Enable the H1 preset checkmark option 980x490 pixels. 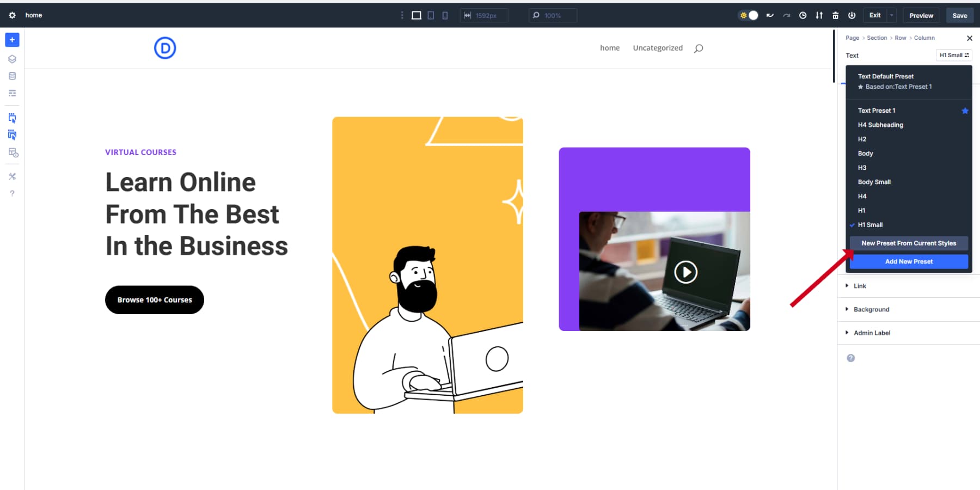862,210
